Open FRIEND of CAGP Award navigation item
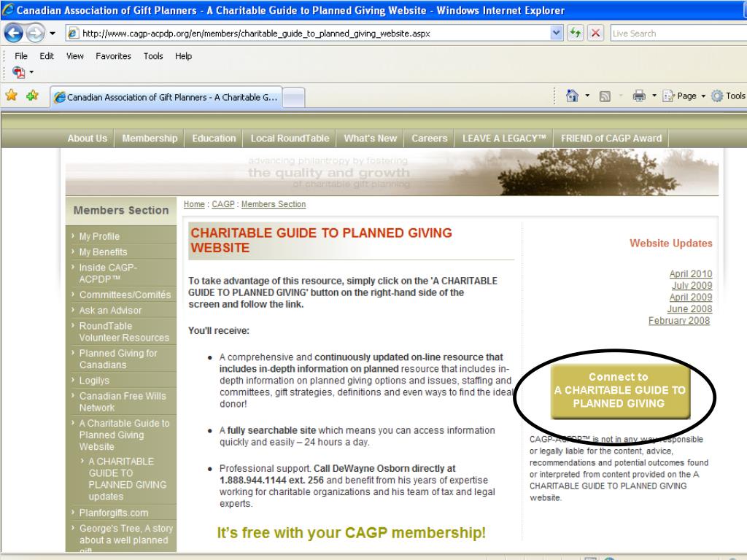Viewport: 747px width, 560px height. 611,139
